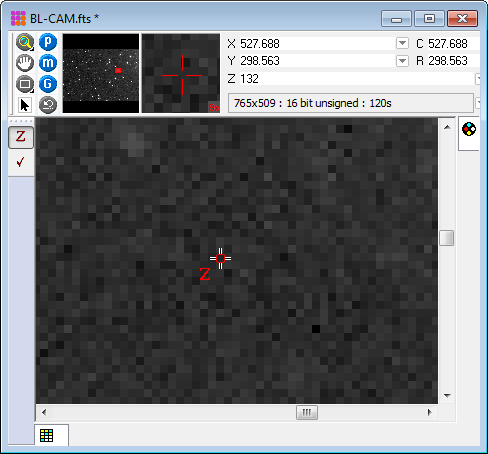
Task: Expand the Y coordinate dropdown arrow
Action: (x=402, y=61)
